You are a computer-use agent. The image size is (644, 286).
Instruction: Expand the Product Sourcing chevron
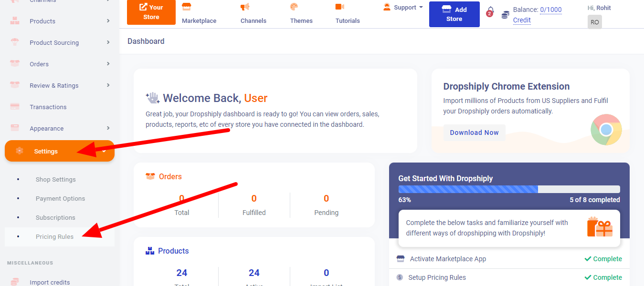tap(108, 42)
